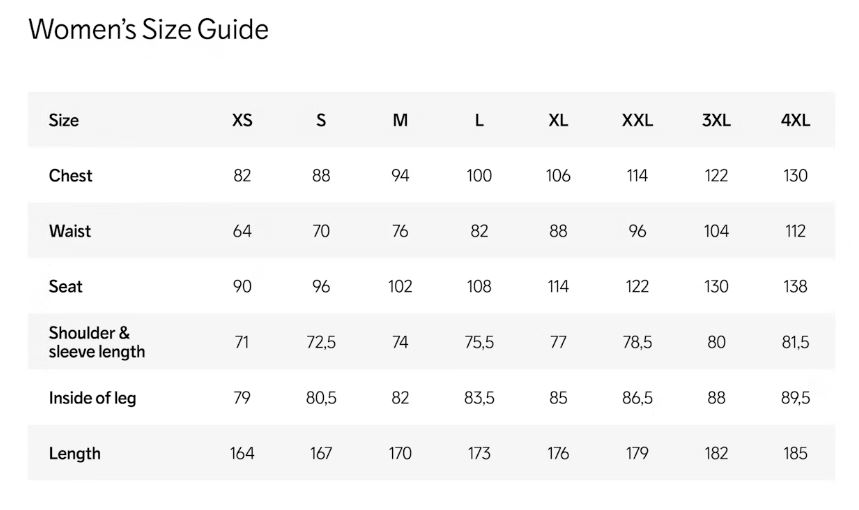Click the Shoulder & sleeve length label
The image size is (859, 510).
(97, 342)
